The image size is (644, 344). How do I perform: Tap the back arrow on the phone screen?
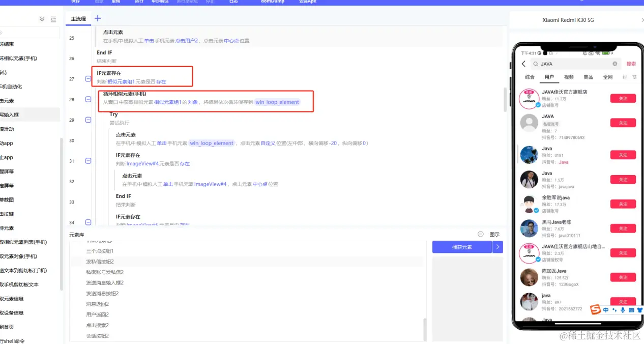coord(523,64)
